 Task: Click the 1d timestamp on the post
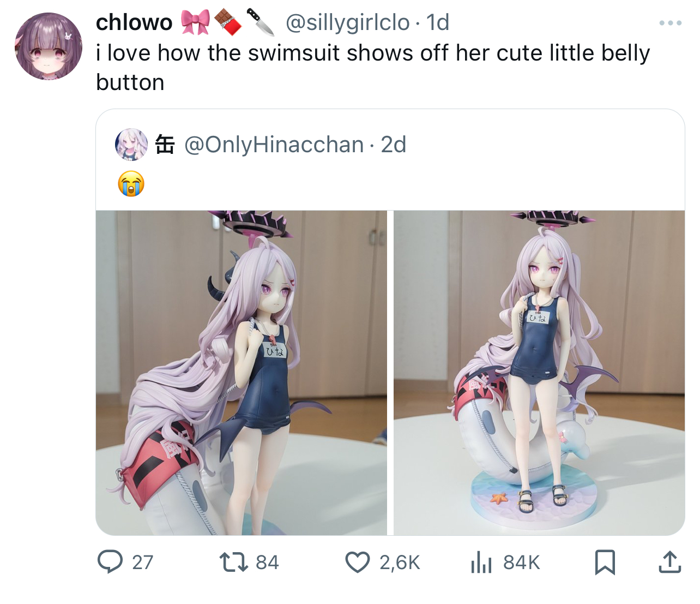point(438,22)
